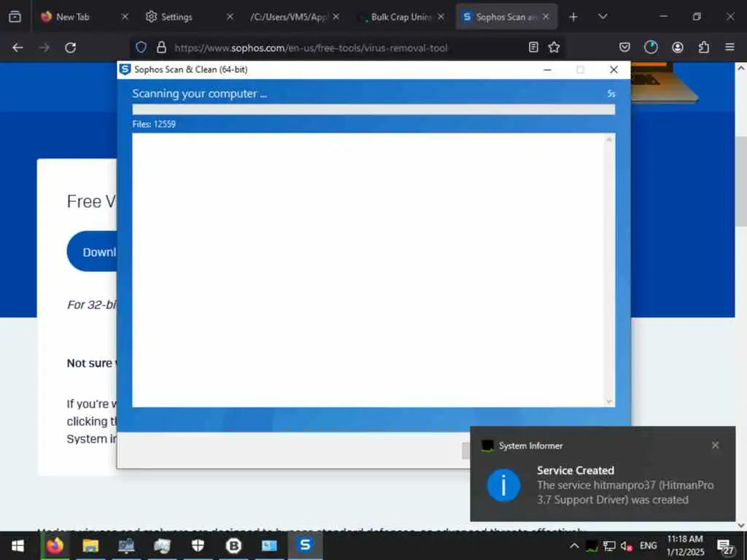The width and height of the screenshot is (747, 560).
Task: Click the blue Download button on Sophos page
Action: [93, 252]
